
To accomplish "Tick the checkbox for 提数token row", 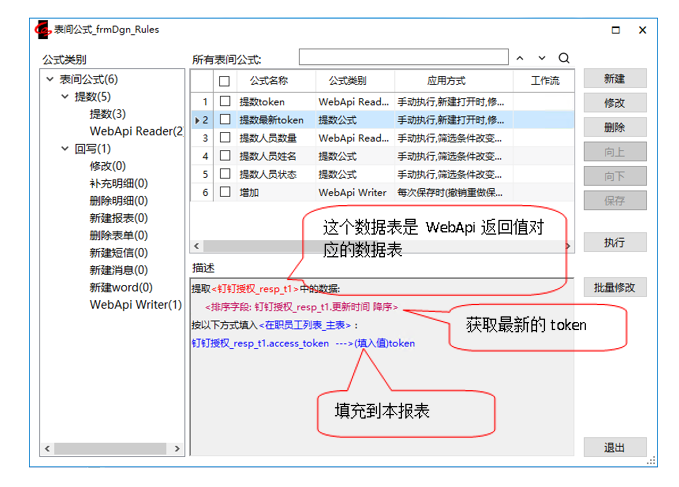I will 225,102.
